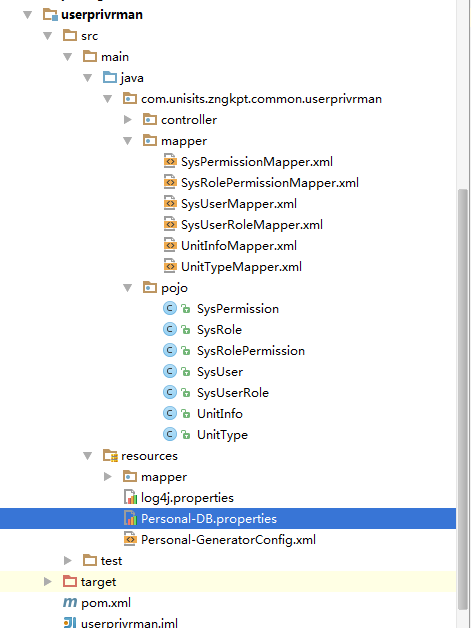Screen dimensions: 471x628
Task: Select SysUserRoleMapper.xml file name
Action: [x=252, y=225]
